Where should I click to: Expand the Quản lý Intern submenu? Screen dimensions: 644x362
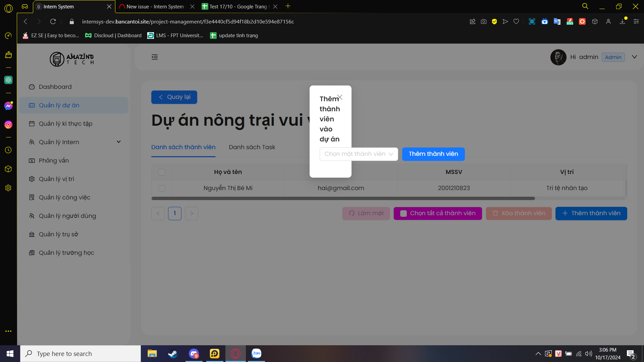point(119,142)
